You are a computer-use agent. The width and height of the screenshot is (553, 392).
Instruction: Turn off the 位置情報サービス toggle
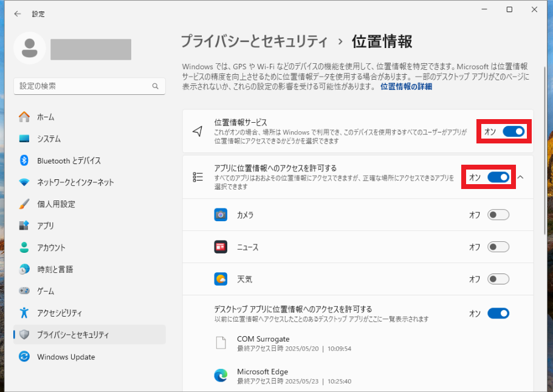coord(513,131)
